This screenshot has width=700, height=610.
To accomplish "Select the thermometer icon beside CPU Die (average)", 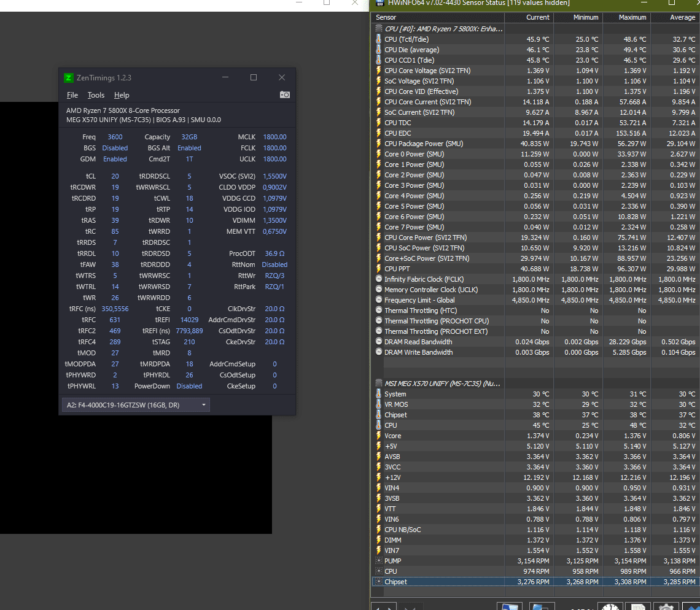I will [379, 50].
